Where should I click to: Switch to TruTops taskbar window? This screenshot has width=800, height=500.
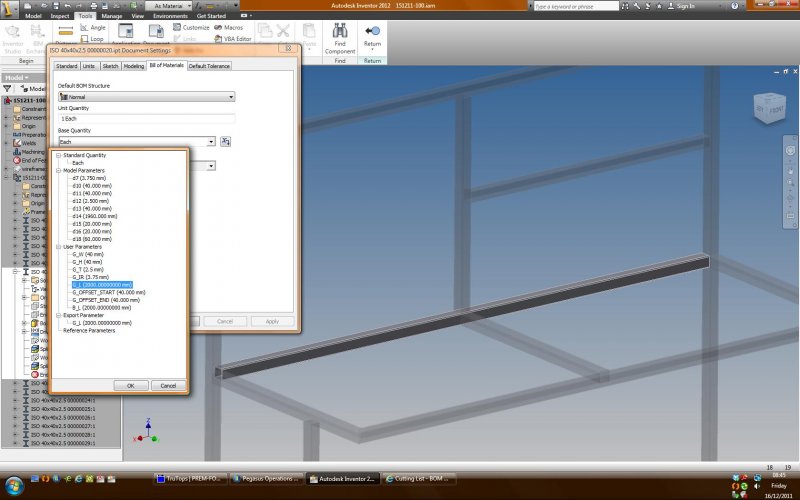click(x=190, y=479)
